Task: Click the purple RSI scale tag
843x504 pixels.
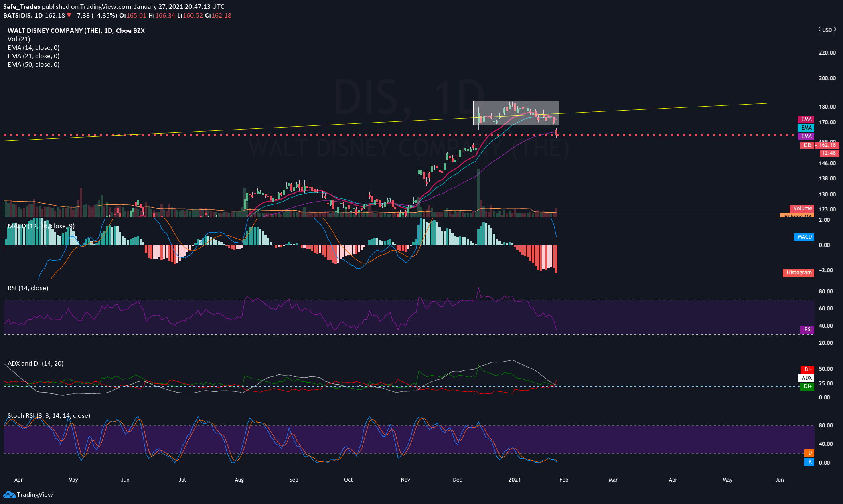Action: click(x=807, y=329)
